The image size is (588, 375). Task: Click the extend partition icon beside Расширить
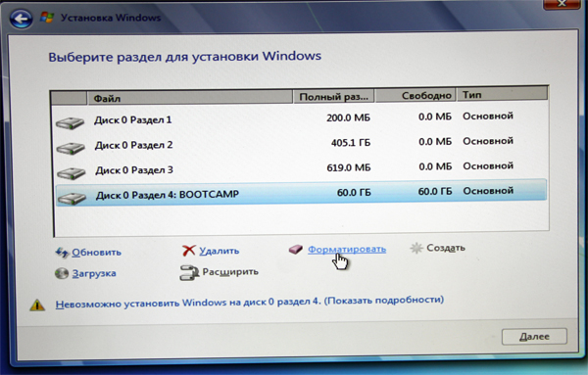(188, 273)
